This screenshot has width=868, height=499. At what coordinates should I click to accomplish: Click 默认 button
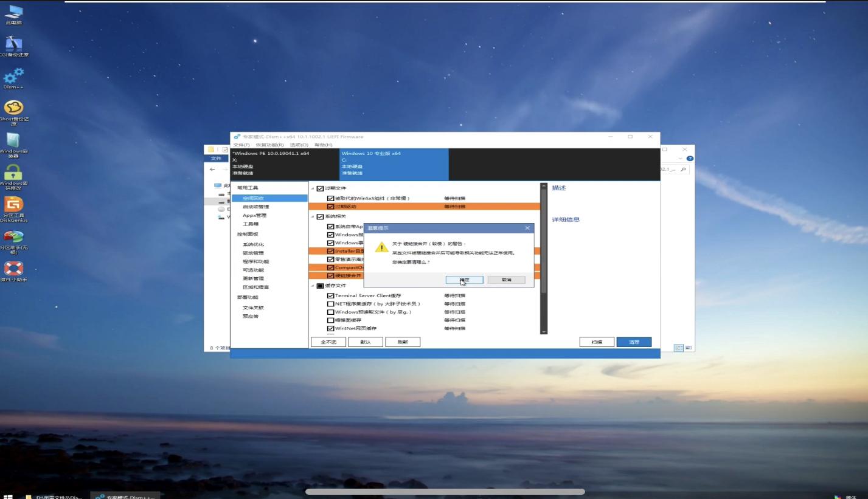click(x=366, y=342)
